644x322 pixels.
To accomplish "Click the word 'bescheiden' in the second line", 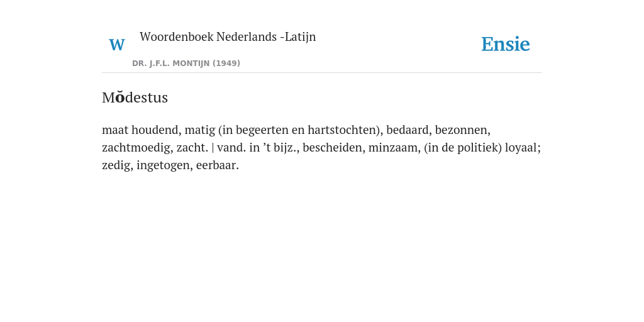I will tap(332, 147).
